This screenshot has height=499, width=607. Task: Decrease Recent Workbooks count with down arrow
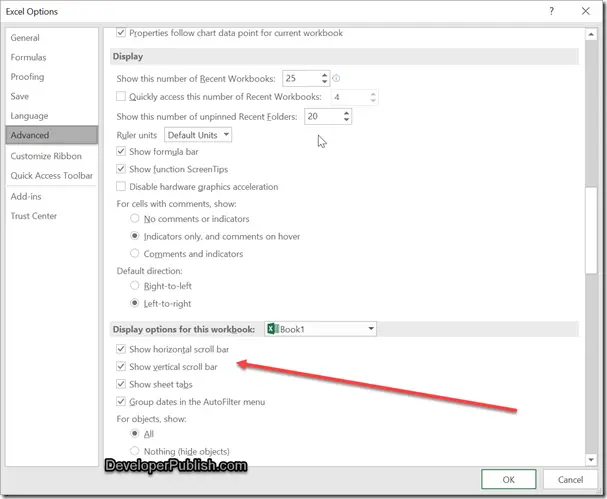pyautogui.click(x=324, y=81)
